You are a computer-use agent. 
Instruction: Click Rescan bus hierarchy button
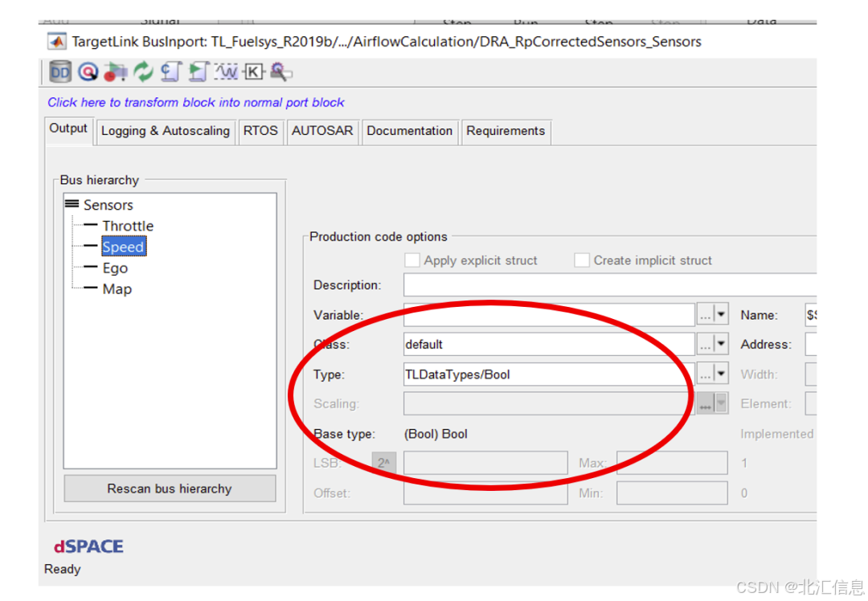coord(170,489)
